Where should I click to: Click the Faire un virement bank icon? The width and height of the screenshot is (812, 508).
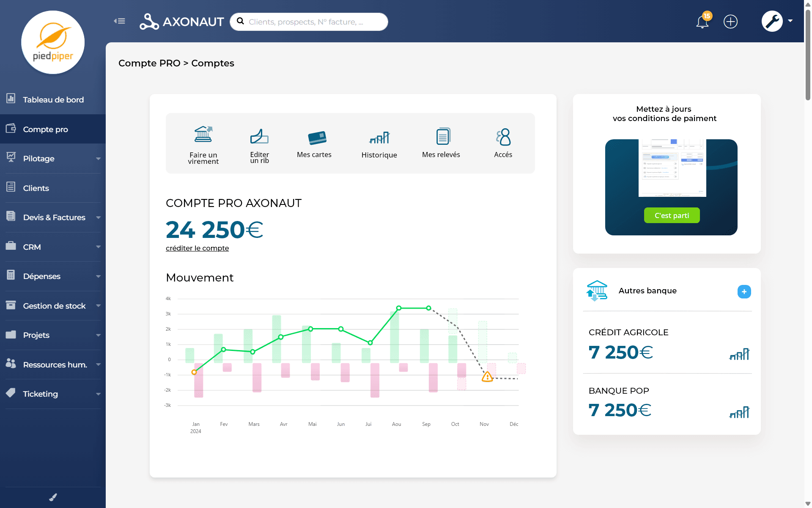[x=203, y=134]
